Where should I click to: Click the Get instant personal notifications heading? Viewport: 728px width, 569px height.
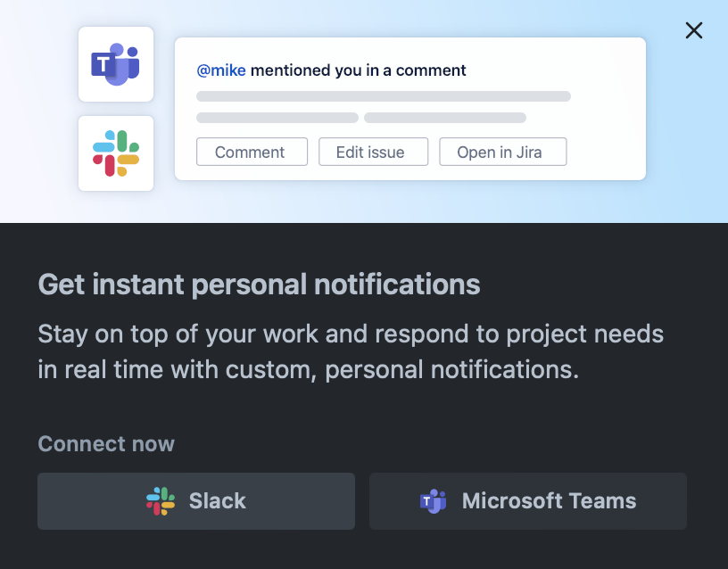[258, 284]
